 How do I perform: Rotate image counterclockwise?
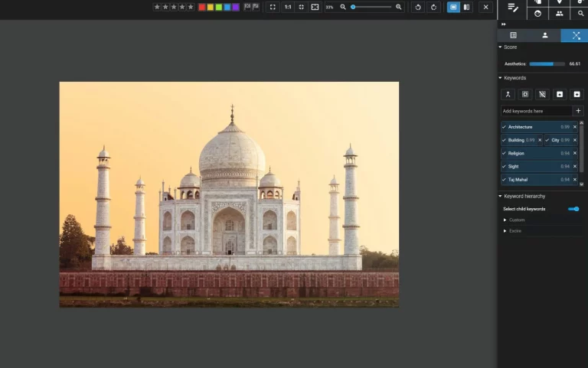click(x=418, y=7)
